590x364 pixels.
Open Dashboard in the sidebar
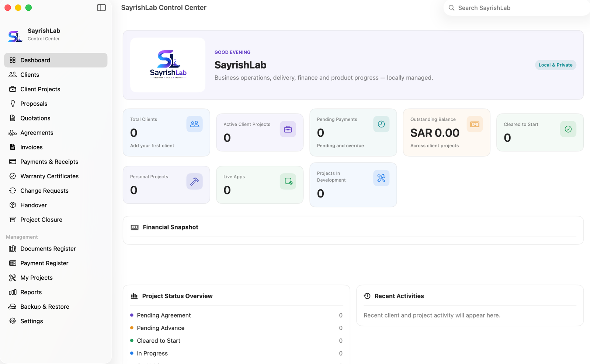(x=56, y=60)
